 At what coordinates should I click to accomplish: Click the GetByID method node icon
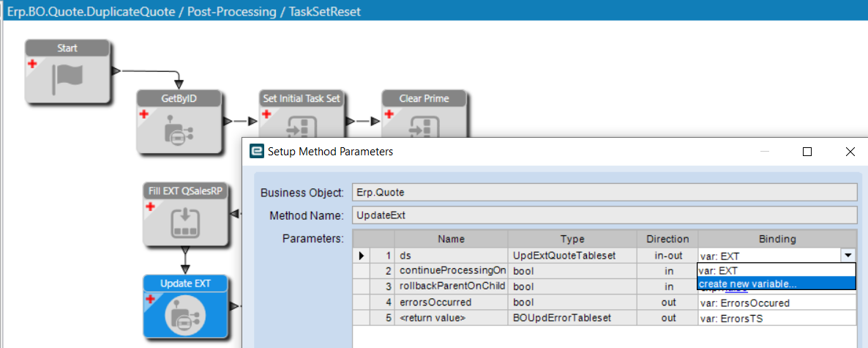[x=179, y=129]
